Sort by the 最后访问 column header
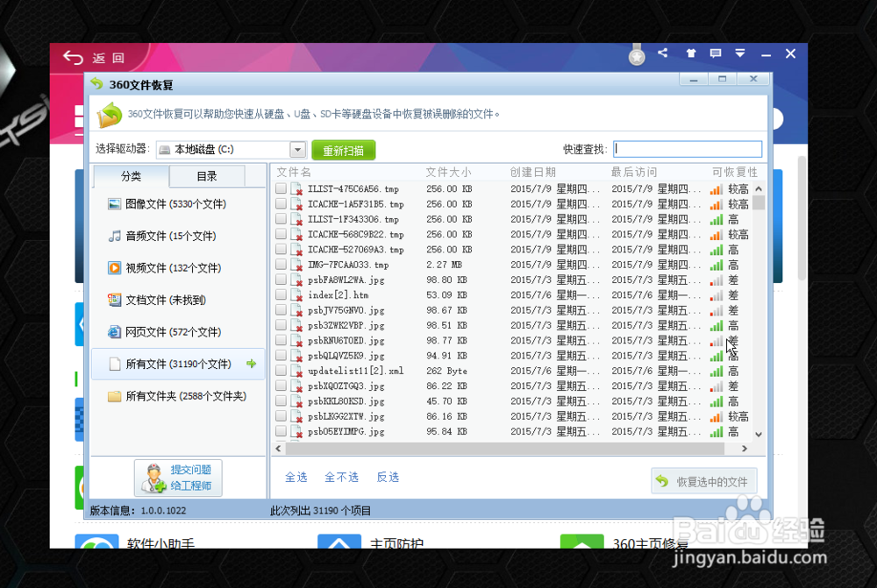 pos(634,172)
